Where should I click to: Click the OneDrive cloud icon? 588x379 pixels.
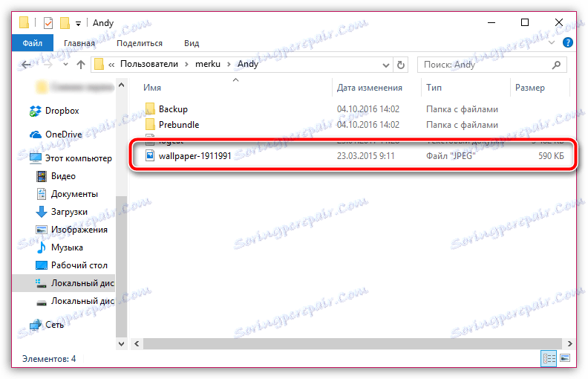(36, 135)
